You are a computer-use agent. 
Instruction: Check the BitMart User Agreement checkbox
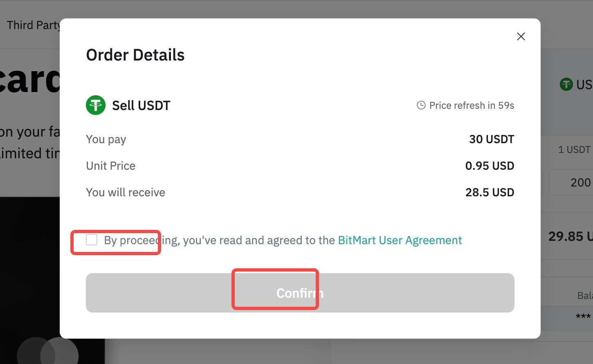pos(91,240)
